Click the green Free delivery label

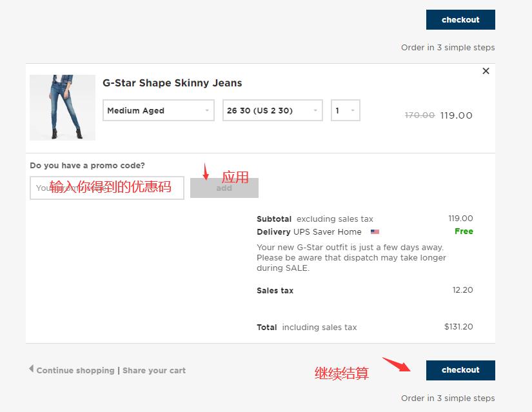(x=464, y=231)
